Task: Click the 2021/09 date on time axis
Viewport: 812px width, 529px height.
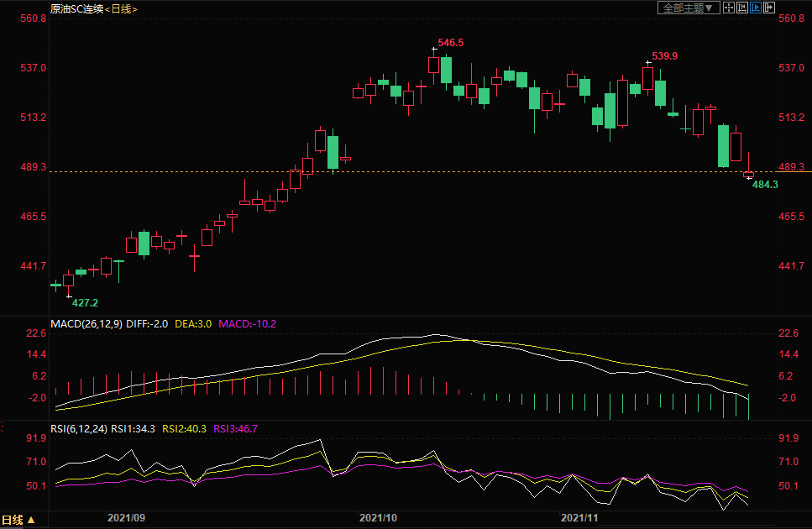Action: point(126,518)
